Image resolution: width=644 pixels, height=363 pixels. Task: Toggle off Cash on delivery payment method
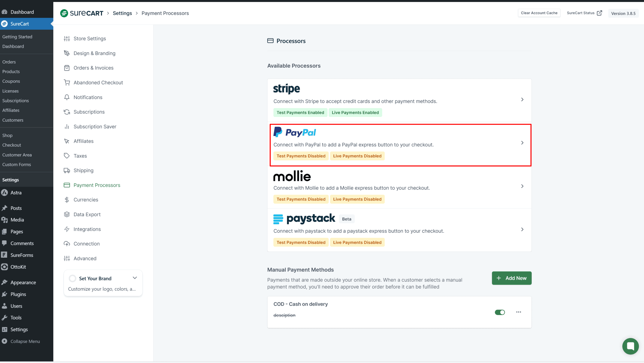500,312
